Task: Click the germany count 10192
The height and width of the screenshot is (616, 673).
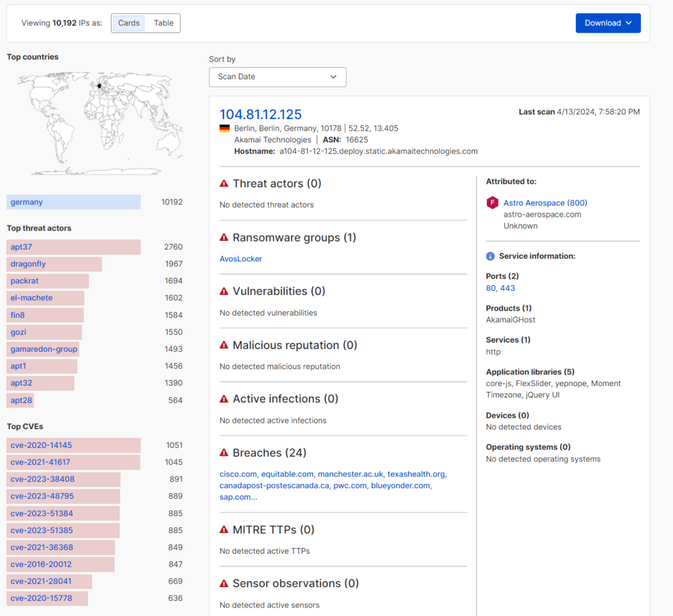Action: pyautogui.click(x=172, y=202)
